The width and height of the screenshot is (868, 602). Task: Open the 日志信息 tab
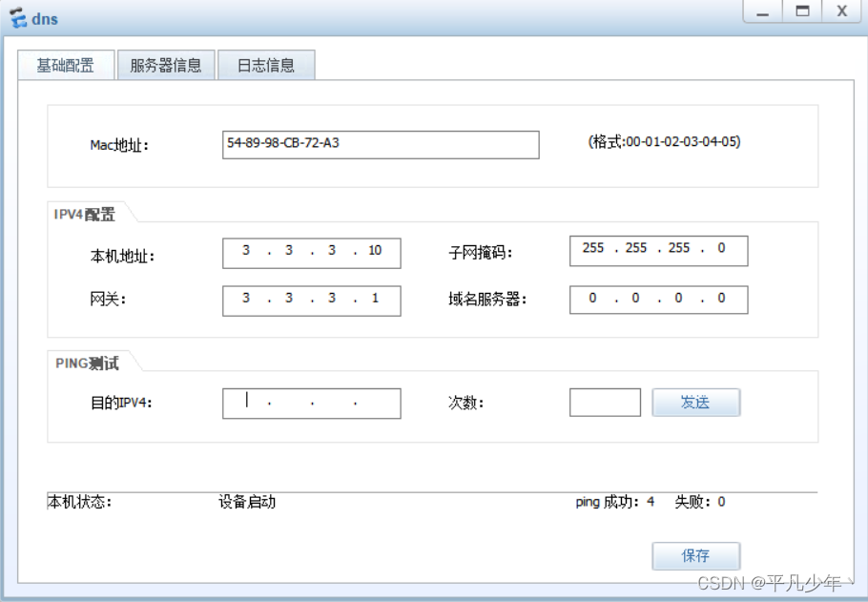click(x=266, y=65)
